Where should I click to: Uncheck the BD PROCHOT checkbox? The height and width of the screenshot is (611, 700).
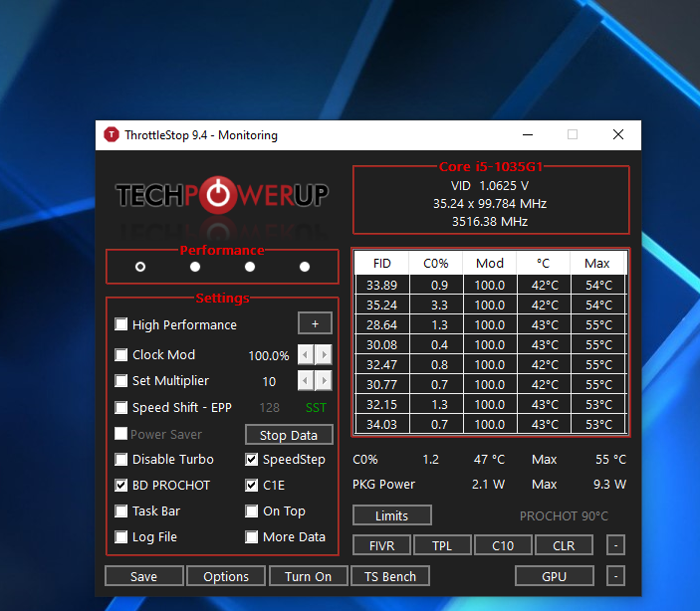pyautogui.click(x=121, y=486)
